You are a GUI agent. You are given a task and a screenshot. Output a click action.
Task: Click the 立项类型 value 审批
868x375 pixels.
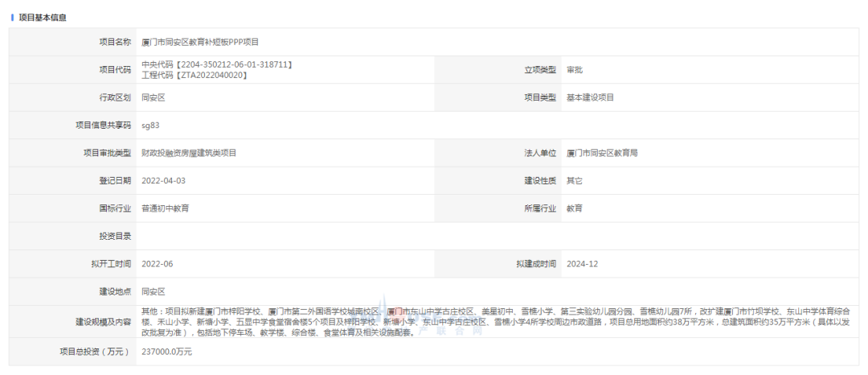click(x=574, y=70)
